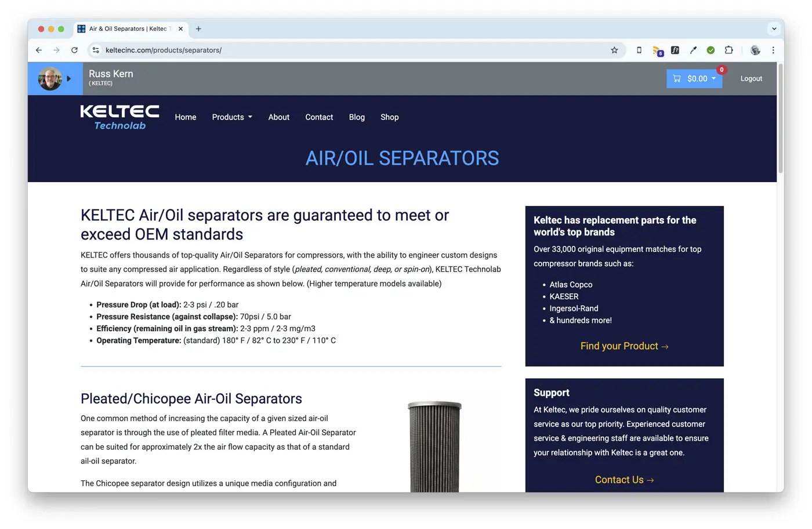Activate the eyedropper color picker extension
This screenshot has height=529, width=812.
(693, 50)
